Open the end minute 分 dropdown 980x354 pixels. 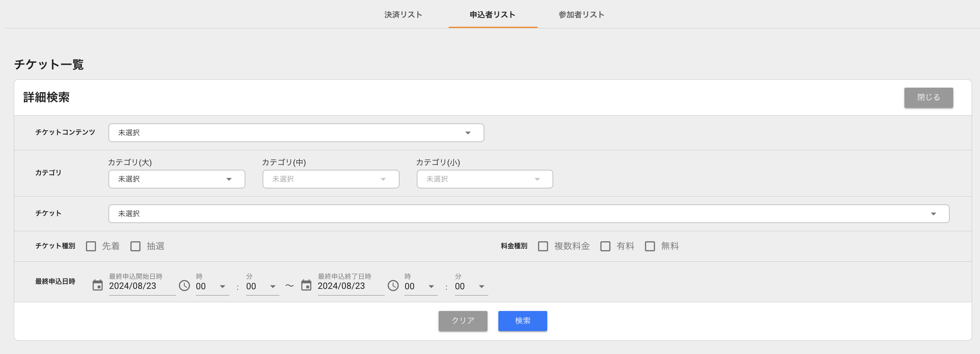[471, 286]
